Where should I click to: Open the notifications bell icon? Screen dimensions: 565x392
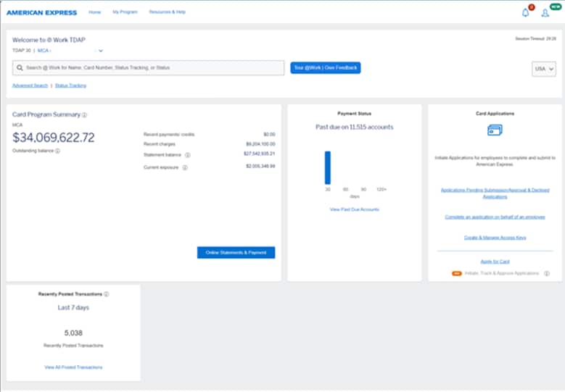tap(525, 13)
